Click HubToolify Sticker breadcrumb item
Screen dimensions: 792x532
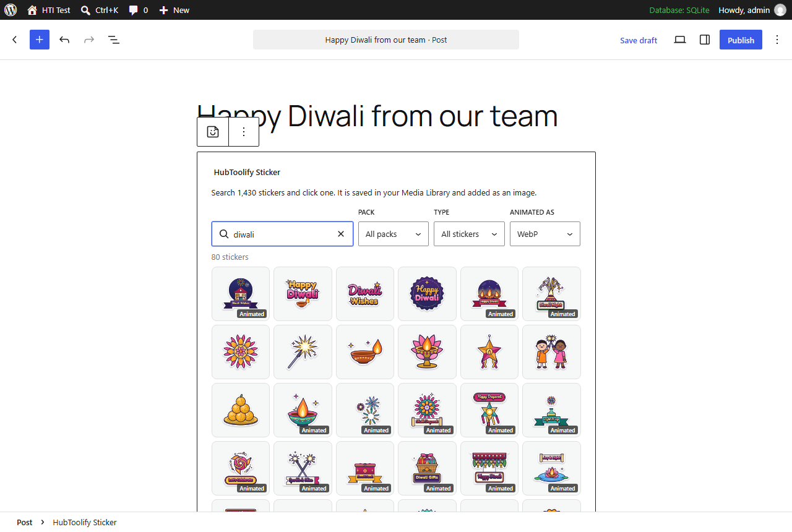point(85,522)
